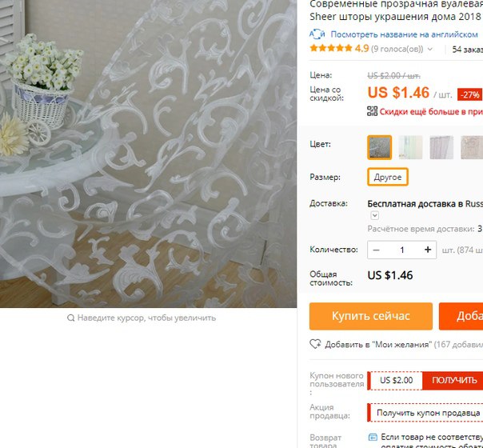
Task: Click the translate title icon
Action: click(317, 34)
